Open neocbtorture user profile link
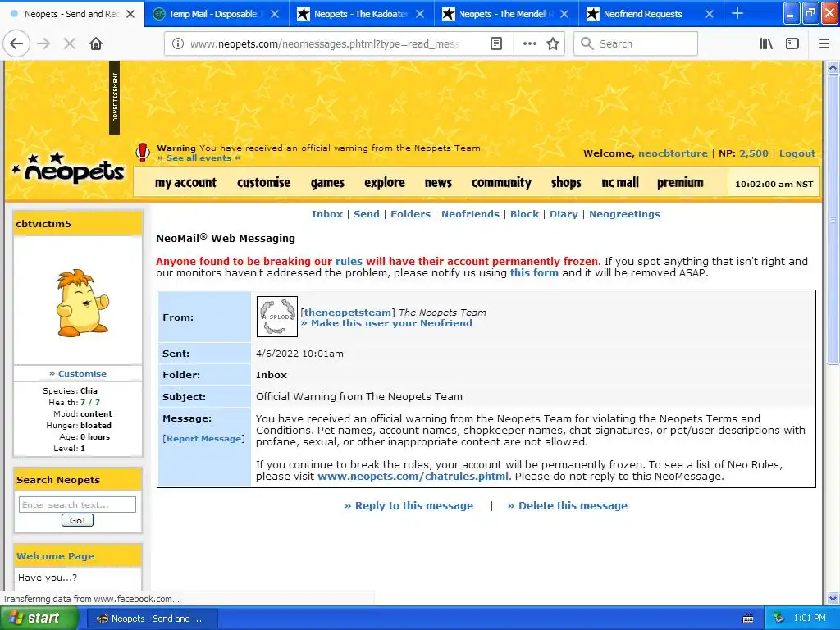This screenshot has height=630, width=840. coord(673,153)
